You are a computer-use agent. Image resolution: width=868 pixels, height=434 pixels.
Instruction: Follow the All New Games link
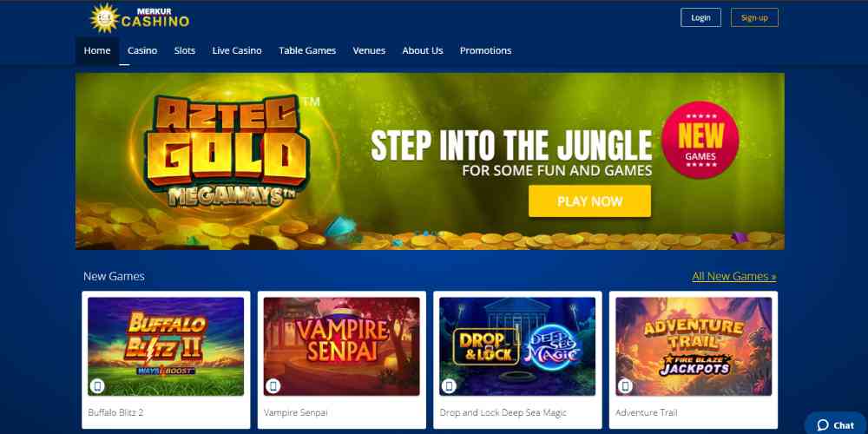point(734,276)
